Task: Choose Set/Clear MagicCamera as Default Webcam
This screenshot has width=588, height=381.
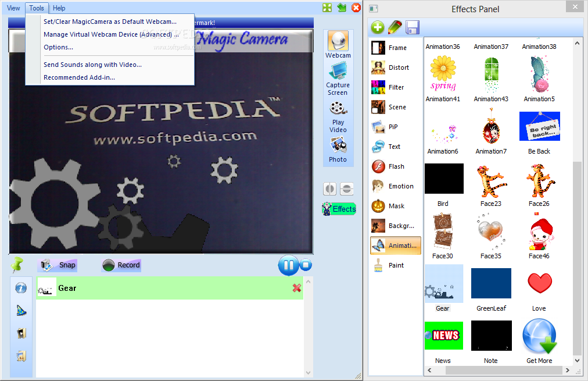Action: click(110, 22)
